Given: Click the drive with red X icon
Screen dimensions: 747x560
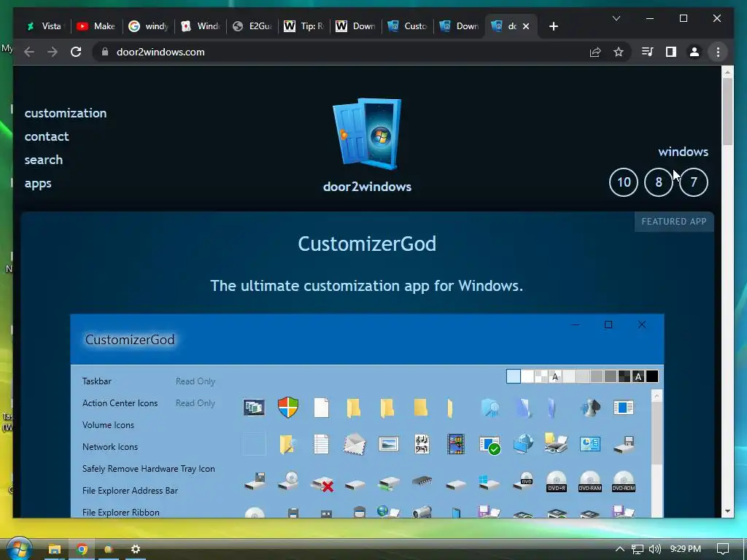Looking at the screenshot, I should (x=322, y=484).
